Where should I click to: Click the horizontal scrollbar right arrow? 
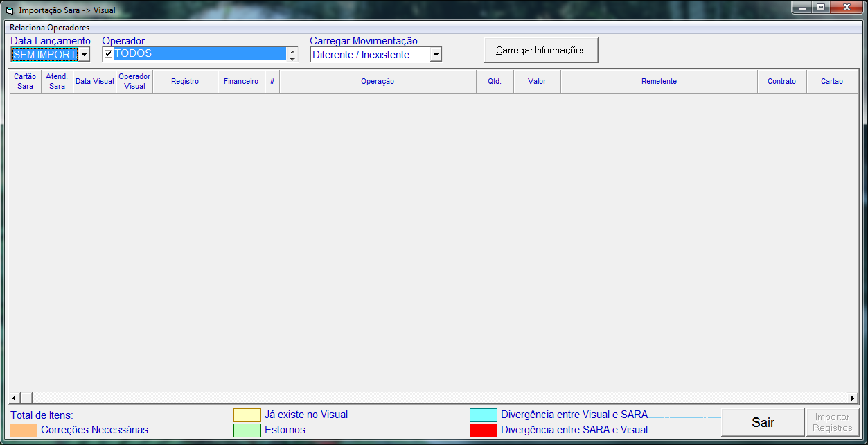(853, 398)
